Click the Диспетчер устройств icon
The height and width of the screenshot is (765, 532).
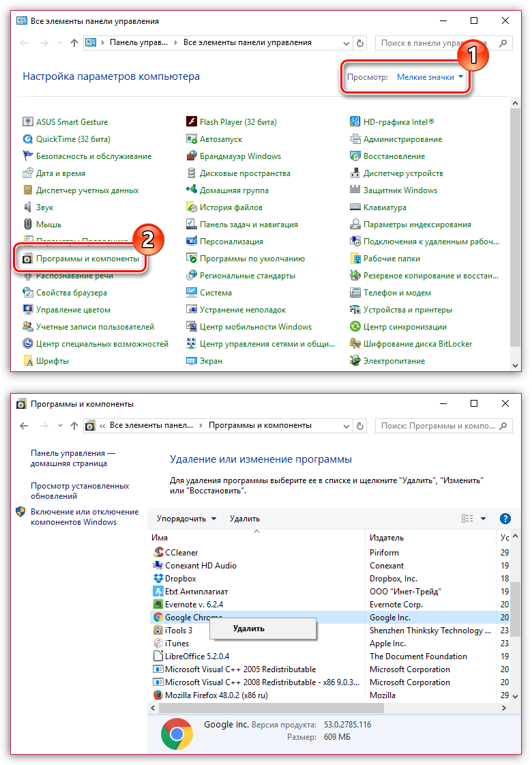point(355,173)
